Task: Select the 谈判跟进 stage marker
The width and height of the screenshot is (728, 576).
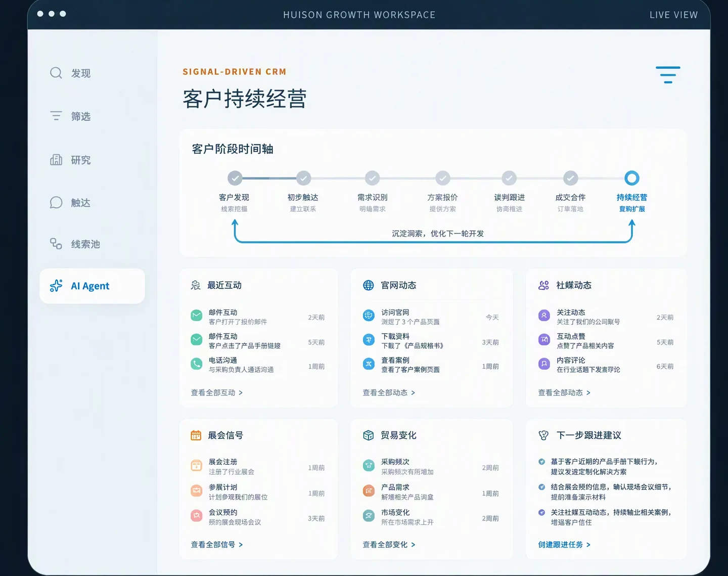Action: tap(509, 178)
